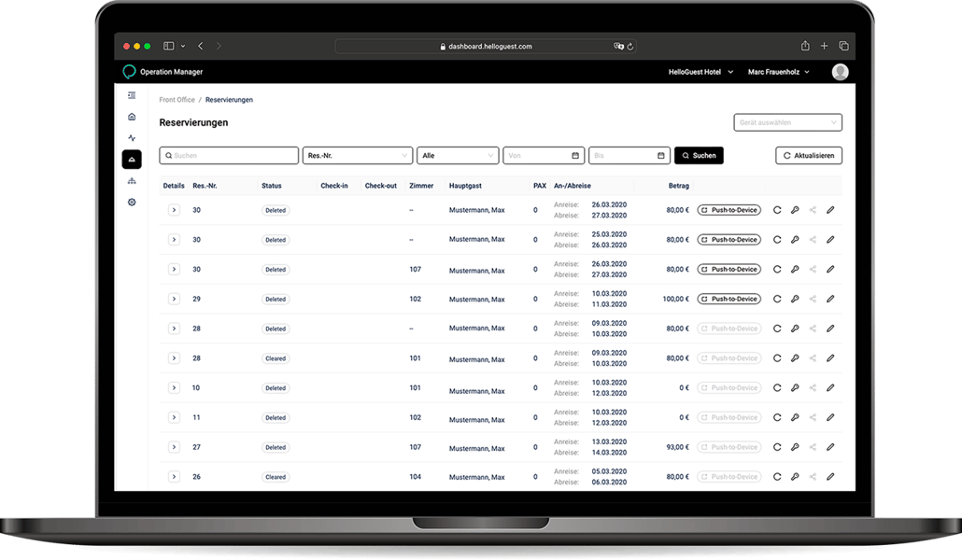The image size is (962, 560).
Task: Open the home icon in sidebar
Action: coord(132,117)
